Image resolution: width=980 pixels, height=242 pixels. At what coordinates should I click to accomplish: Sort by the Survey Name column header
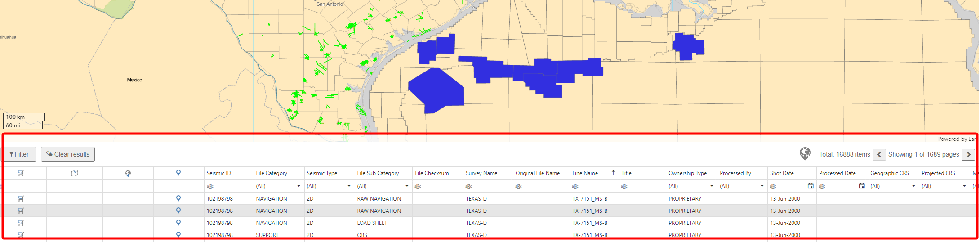(481, 173)
